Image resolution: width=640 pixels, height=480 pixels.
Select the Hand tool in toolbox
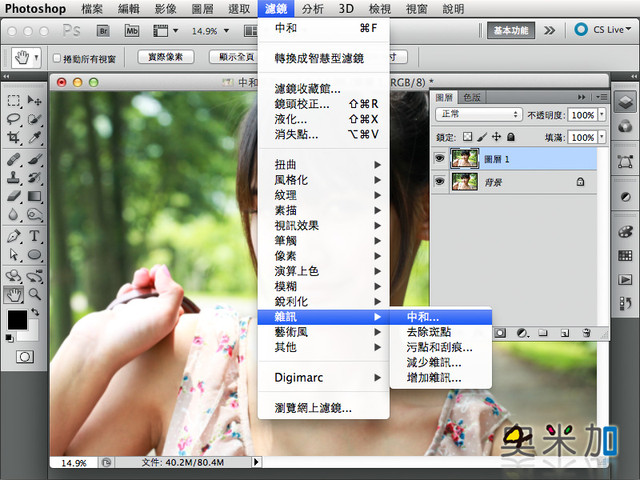(x=13, y=294)
